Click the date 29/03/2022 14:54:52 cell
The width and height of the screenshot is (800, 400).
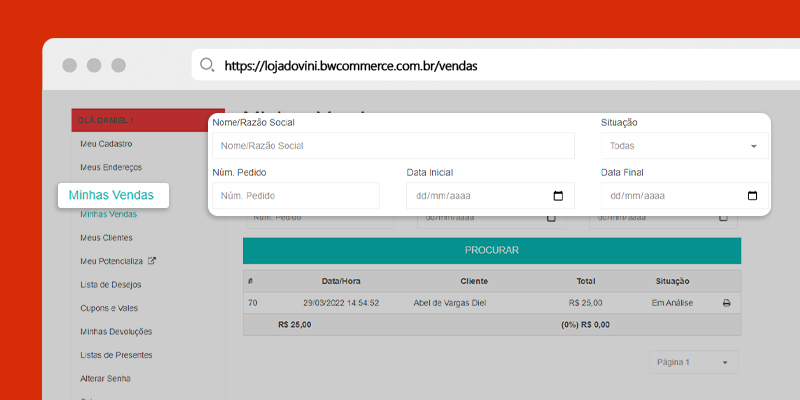(341, 303)
